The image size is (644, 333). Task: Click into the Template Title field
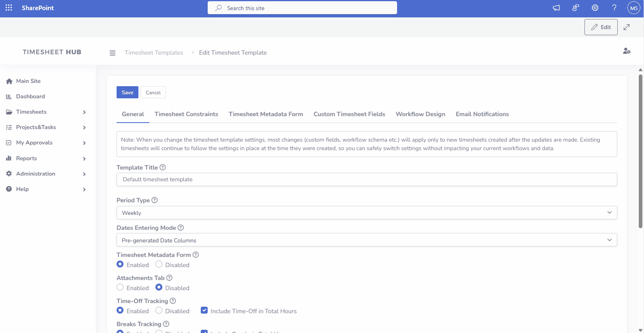pos(366,179)
